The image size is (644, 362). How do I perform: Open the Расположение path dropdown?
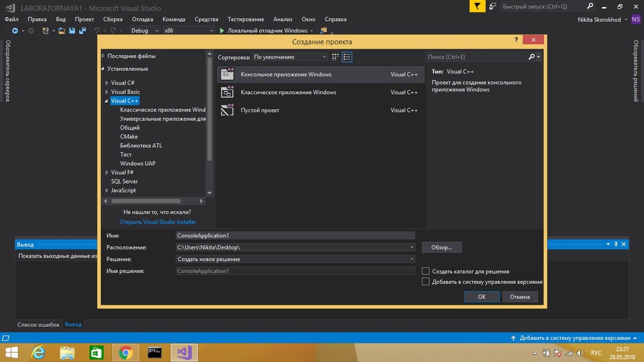(412, 247)
